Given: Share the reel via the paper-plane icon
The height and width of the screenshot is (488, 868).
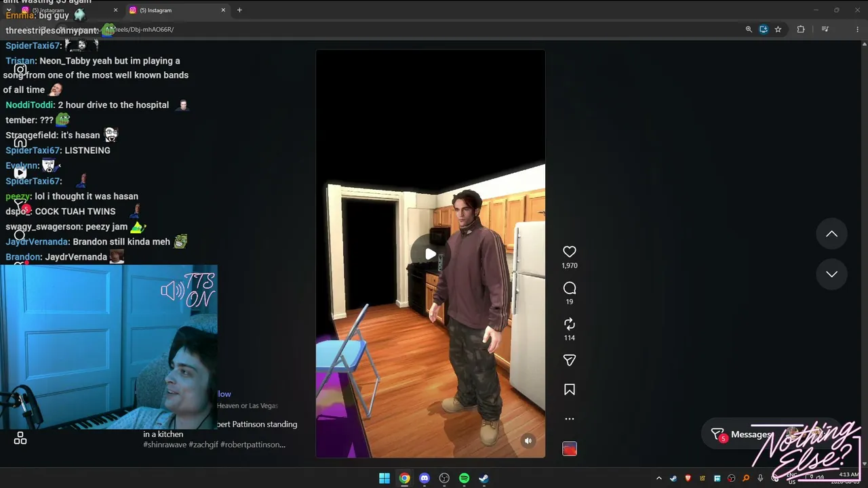Looking at the screenshot, I should (570, 361).
